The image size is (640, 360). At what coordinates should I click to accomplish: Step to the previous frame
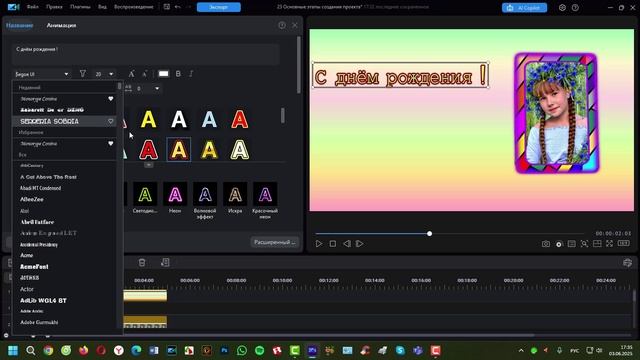[x=347, y=244]
